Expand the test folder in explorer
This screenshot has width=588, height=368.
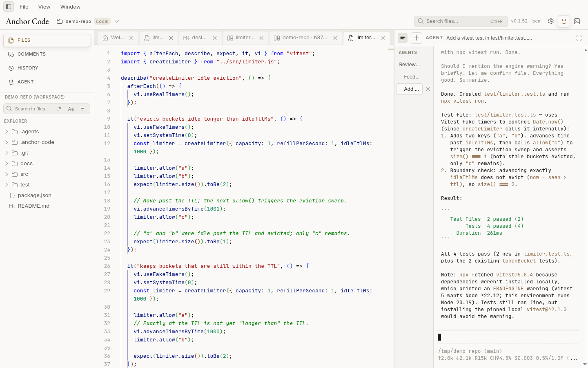coord(7,185)
